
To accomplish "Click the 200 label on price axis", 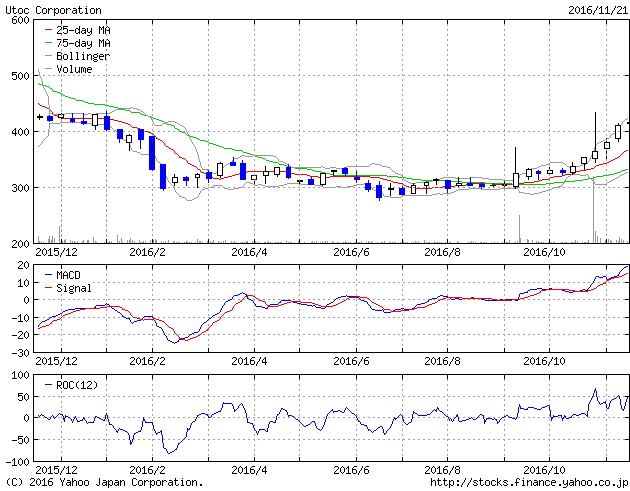I will click(x=17, y=244).
